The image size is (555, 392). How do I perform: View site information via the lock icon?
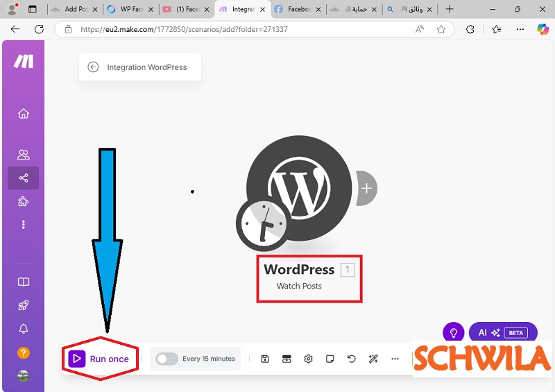(68, 29)
